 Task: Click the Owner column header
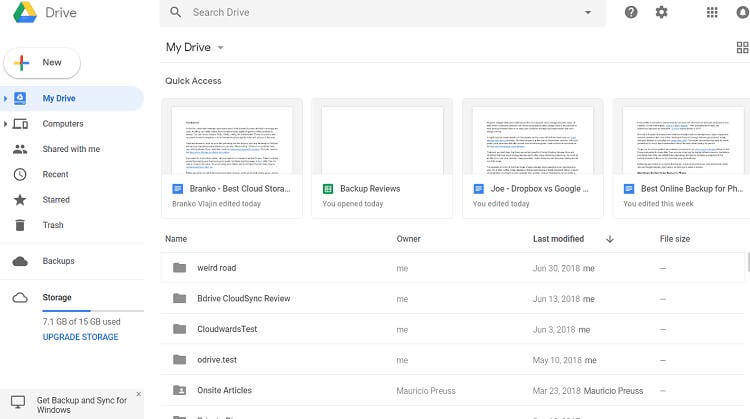point(408,239)
